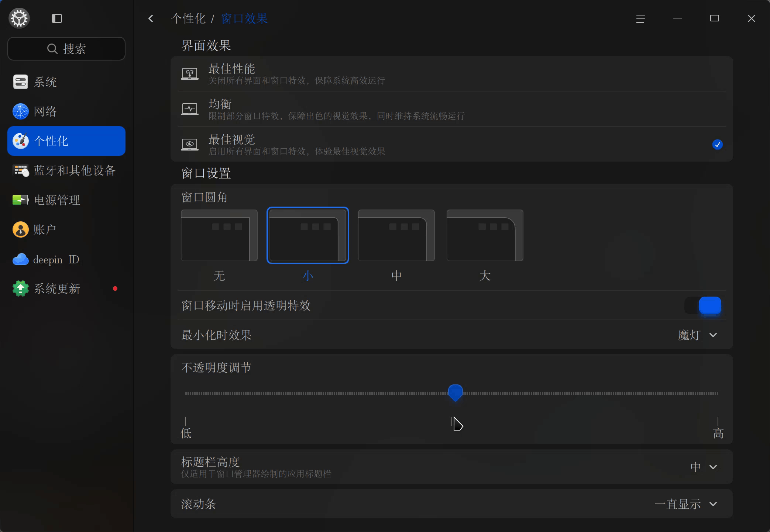Toggle transparency effect when moving windows
This screenshot has width=770, height=532.
[x=703, y=305]
